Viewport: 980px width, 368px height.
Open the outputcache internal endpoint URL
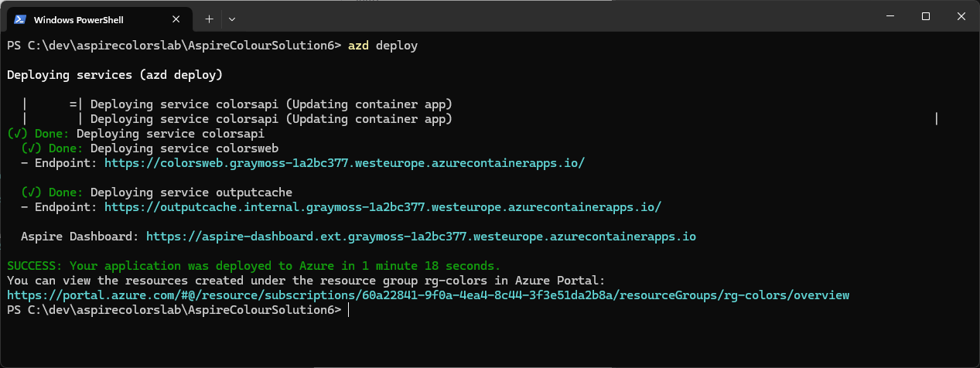(382, 207)
